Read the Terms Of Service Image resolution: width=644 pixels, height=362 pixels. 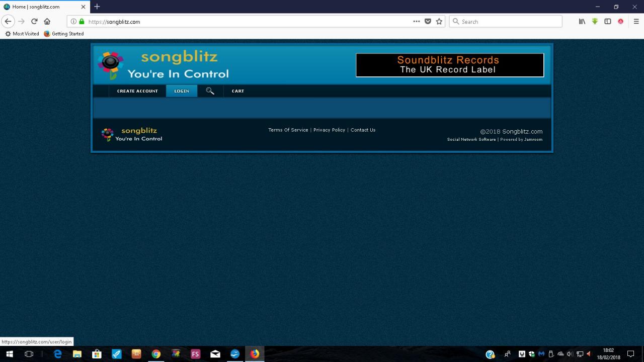[x=288, y=130]
